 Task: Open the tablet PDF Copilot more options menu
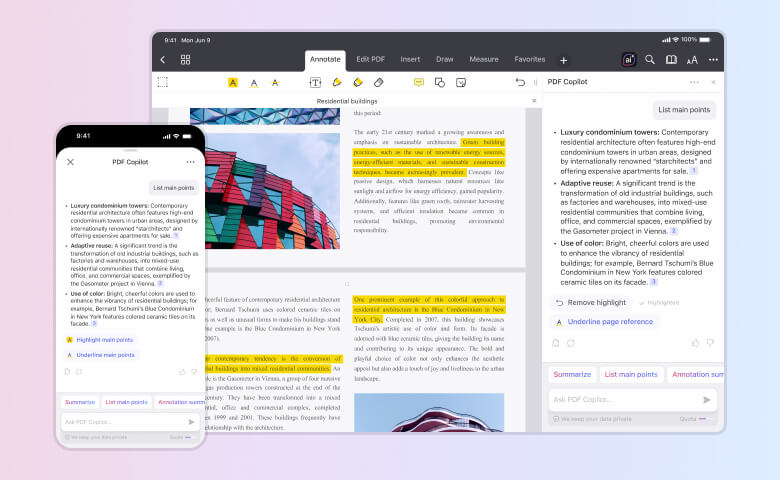[694, 82]
